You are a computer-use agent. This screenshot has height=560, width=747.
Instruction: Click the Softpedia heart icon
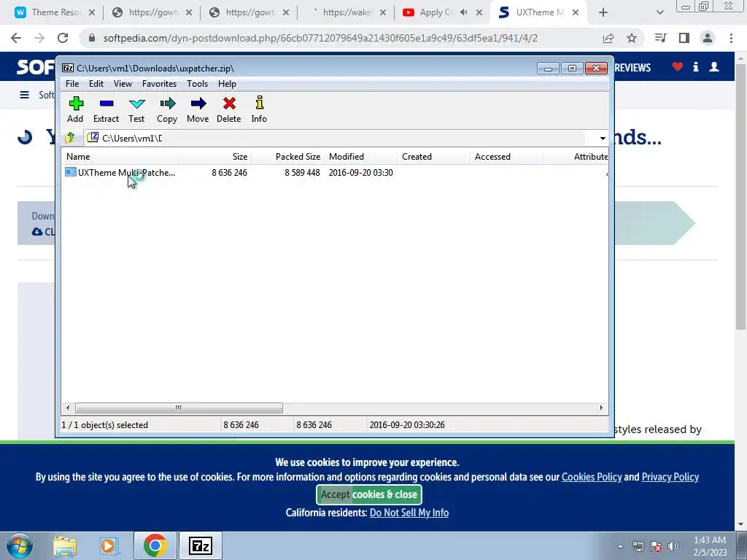coord(678,67)
